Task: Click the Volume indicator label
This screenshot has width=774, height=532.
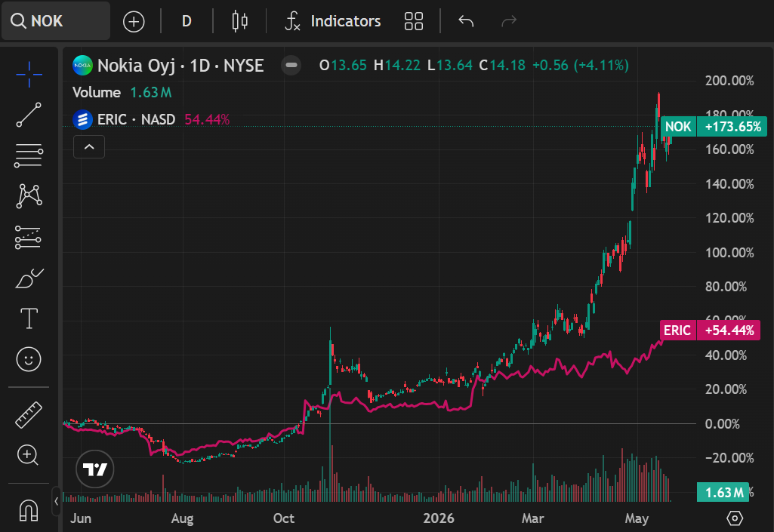Action: [96, 93]
